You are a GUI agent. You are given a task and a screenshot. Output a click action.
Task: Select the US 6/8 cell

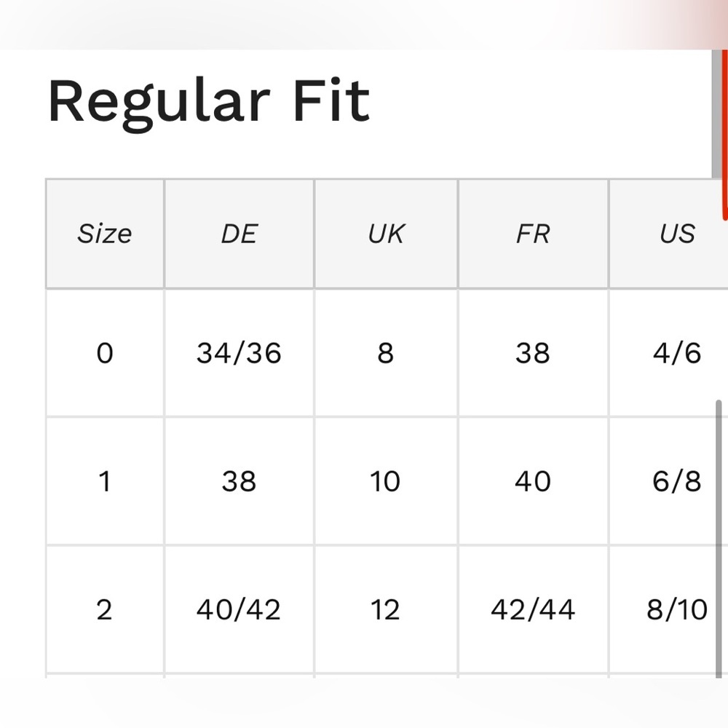click(677, 481)
